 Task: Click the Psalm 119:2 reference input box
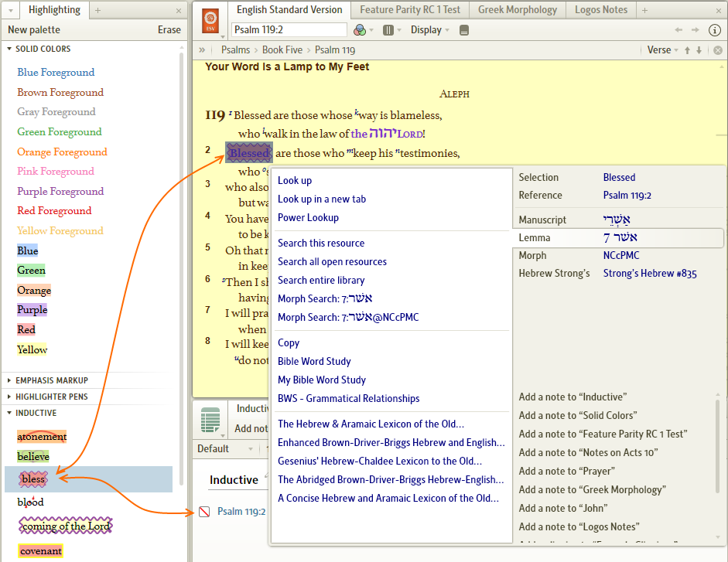[x=289, y=30]
